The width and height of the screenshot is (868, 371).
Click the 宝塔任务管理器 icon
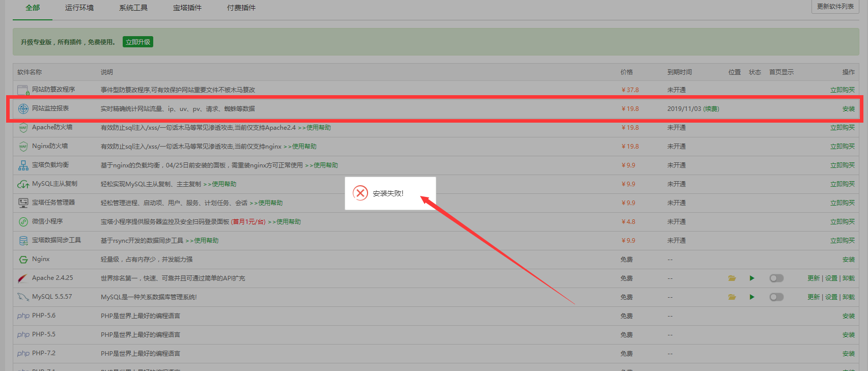(23, 203)
